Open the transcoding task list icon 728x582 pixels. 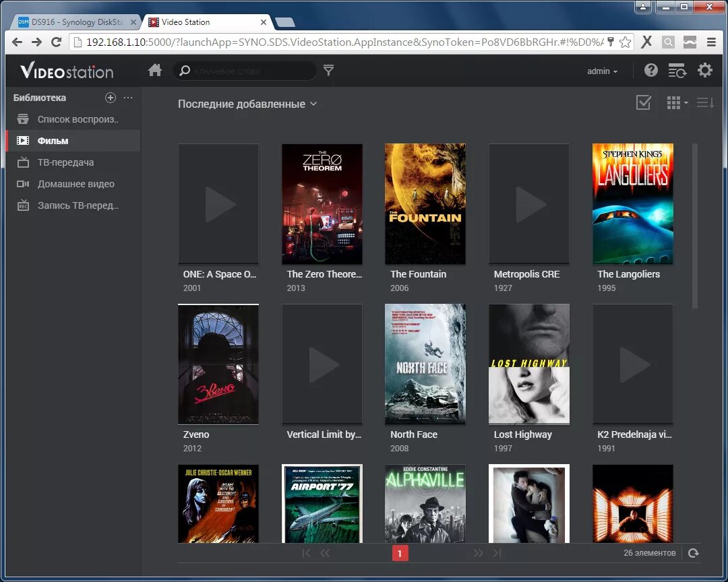coord(677,71)
